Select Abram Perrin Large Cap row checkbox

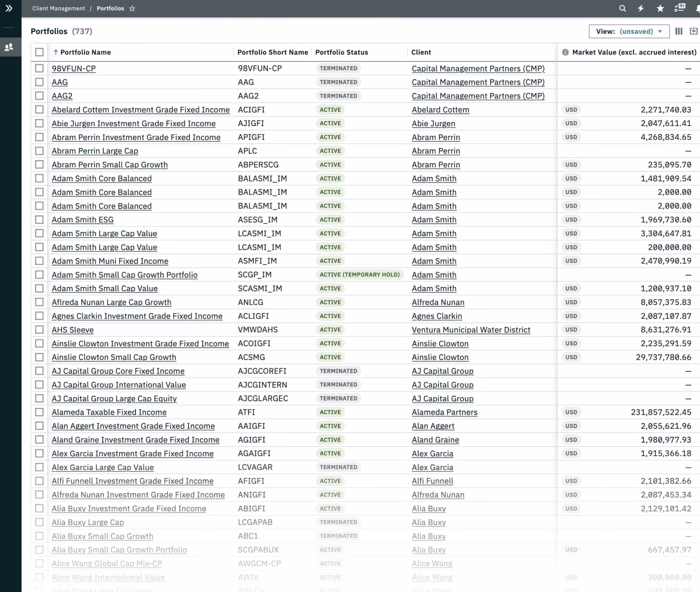39,151
